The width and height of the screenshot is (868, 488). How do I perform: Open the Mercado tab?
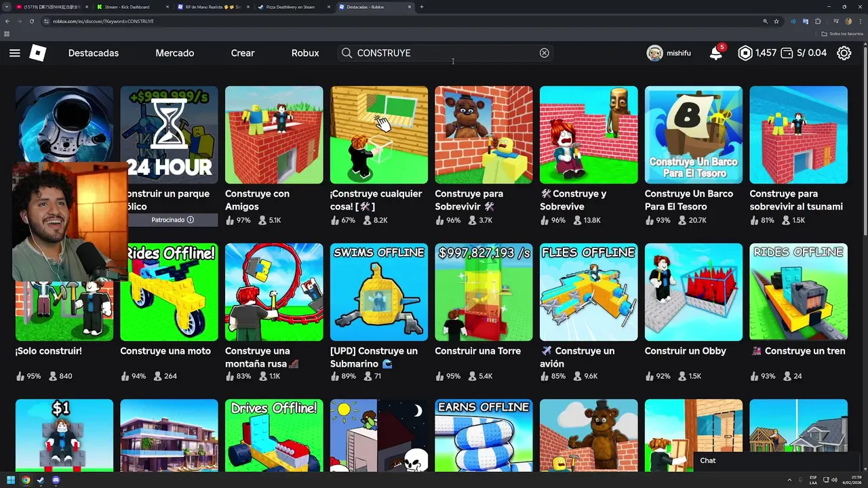(175, 53)
